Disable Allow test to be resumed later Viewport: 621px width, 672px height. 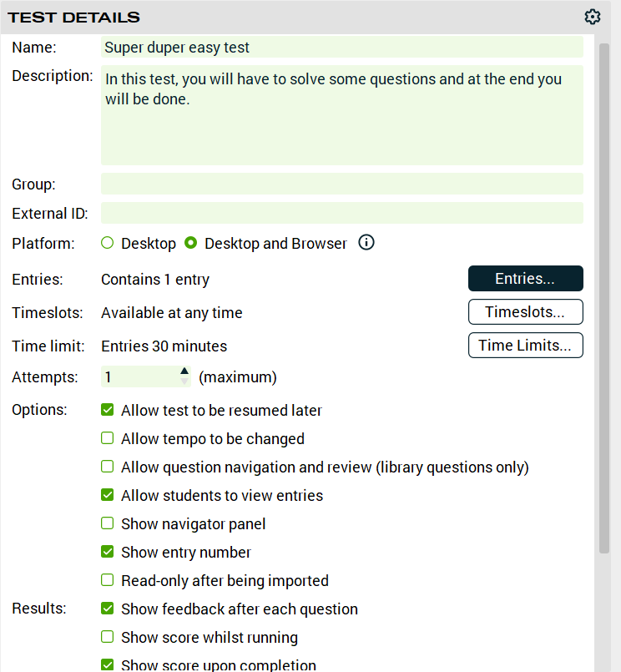[x=107, y=411]
